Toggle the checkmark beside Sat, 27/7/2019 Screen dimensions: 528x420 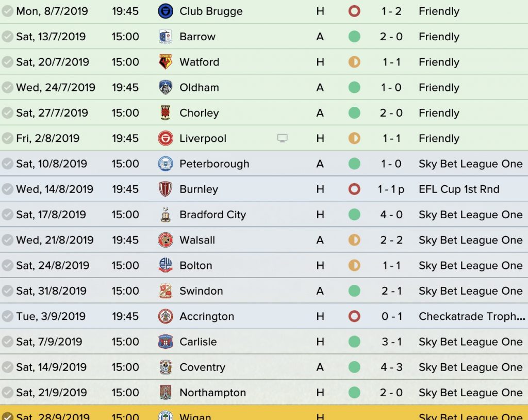pos(7,112)
